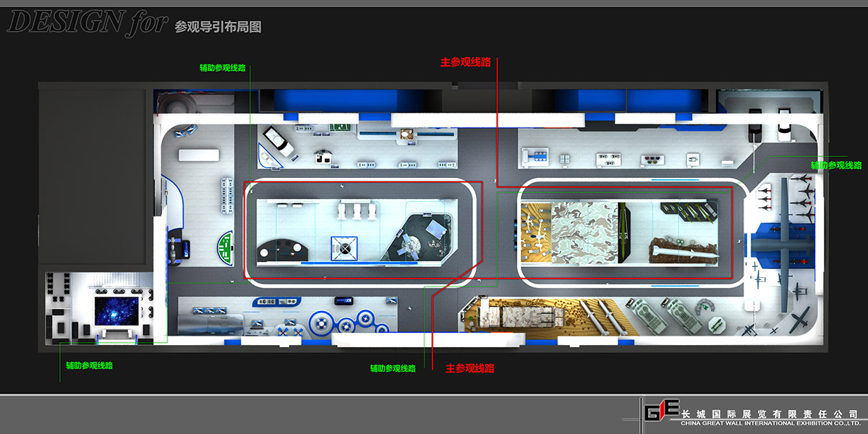868x434 pixels.
Task: Click the top red 主参观线路 label
Action: coord(465,62)
